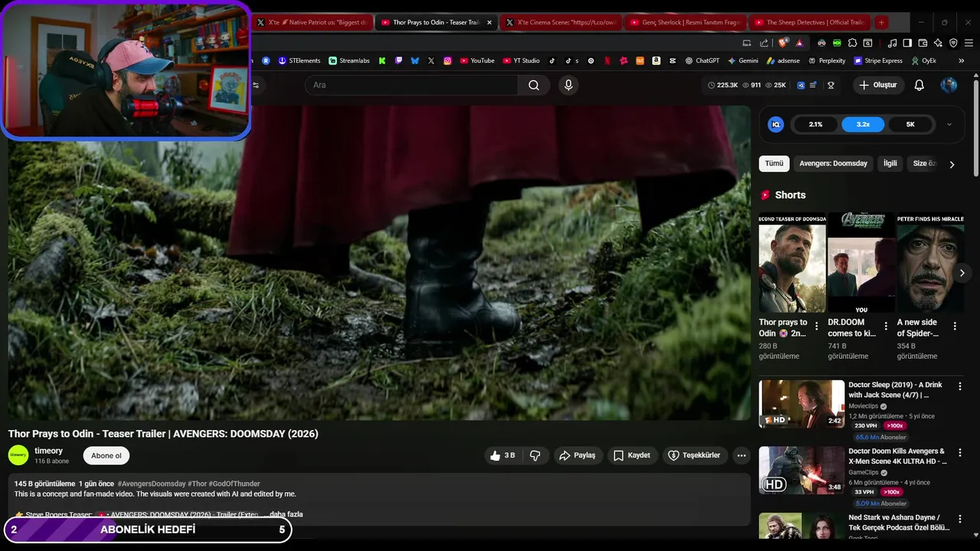Switch to X'te Cinema Scene tab
980x551 pixels.
[x=561, y=22]
